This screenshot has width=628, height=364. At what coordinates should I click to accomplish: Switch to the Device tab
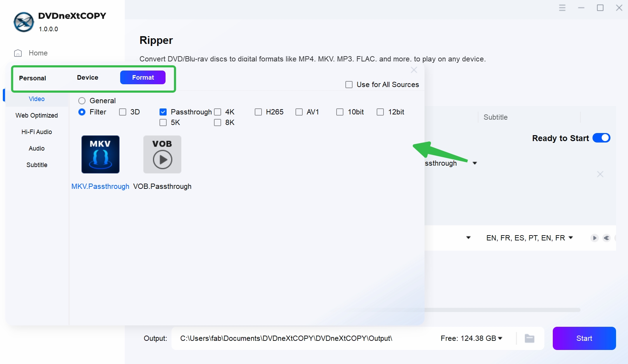tap(88, 78)
